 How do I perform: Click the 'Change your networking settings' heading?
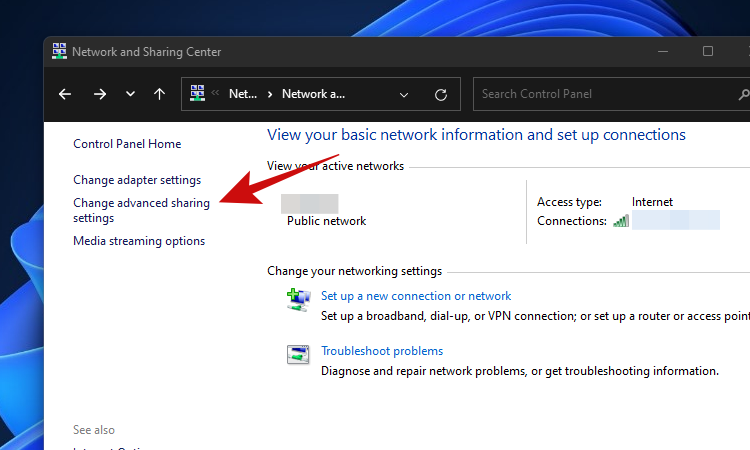click(x=354, y=271)
